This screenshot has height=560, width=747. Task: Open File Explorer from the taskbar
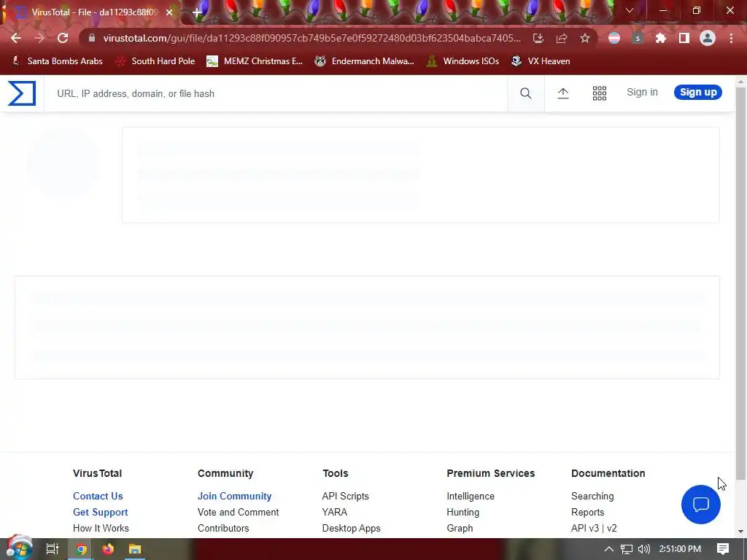coord(135,549)
